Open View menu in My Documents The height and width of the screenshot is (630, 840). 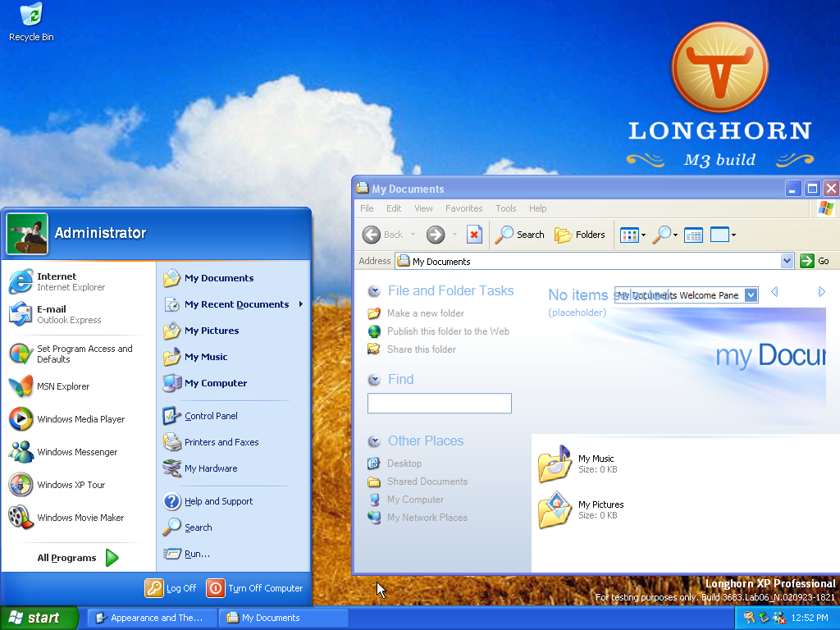click(423, 208)
